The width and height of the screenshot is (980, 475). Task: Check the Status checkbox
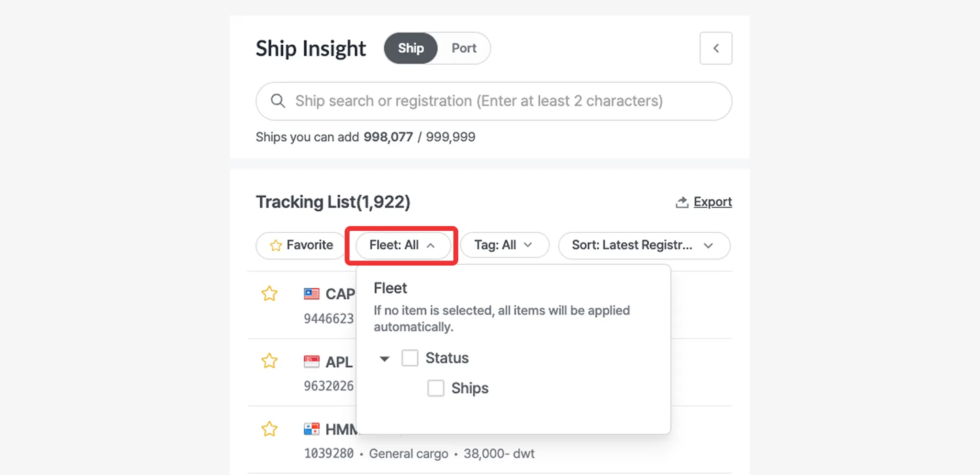(410, 358)
